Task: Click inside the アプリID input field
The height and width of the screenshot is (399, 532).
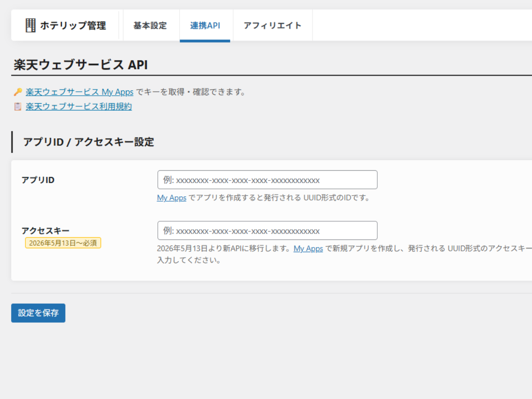Action: click(x=266, y=180)
